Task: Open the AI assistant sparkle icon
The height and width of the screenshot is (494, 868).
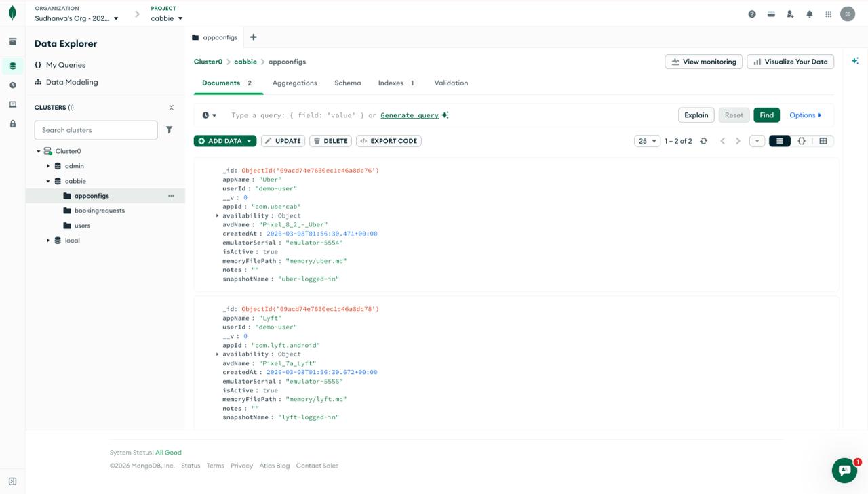Action: coord(855,61)
